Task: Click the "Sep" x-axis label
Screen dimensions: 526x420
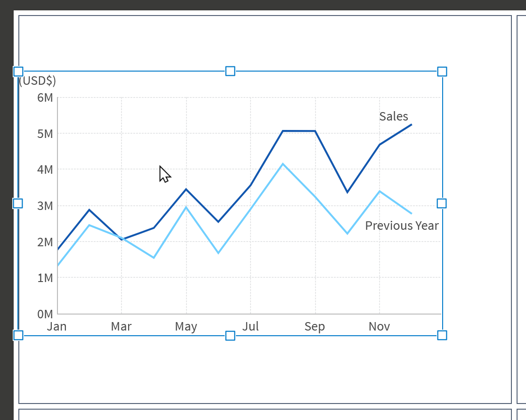Action: click(315, 326)
